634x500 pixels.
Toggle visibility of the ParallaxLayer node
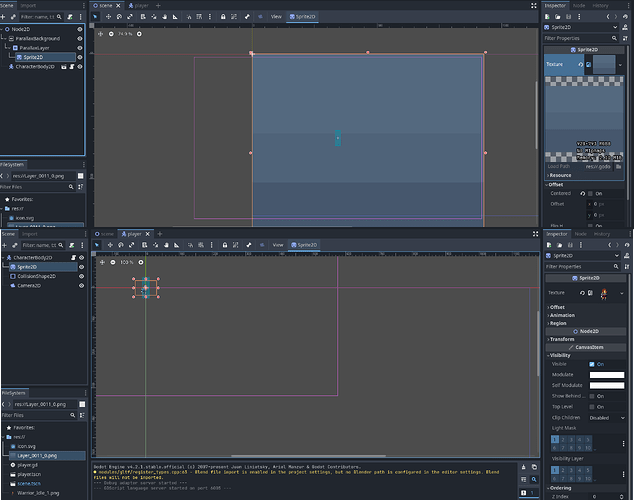pos(80,48)
